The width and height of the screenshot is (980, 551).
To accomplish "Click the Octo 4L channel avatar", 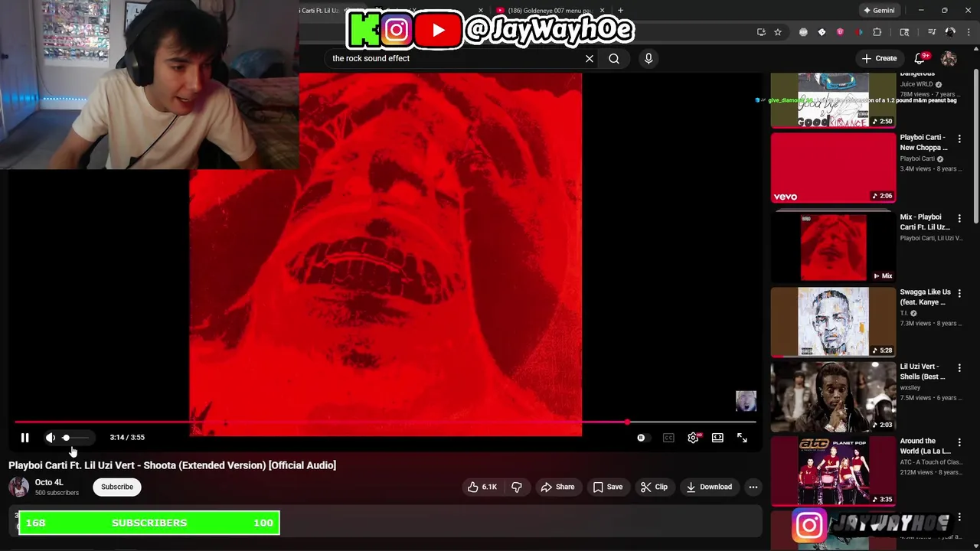I will click(x=19, y=487).
